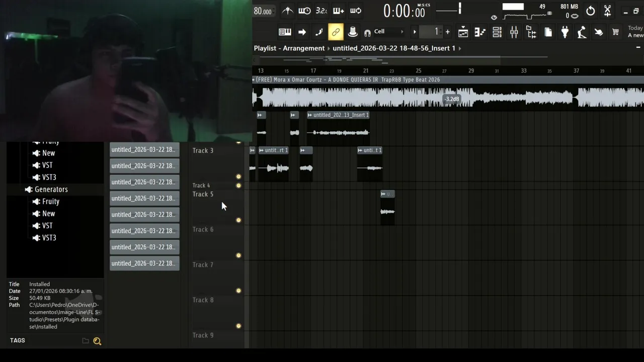The width and height of the screenshot is (644, 362).
Task: Toggle the metronome icon
Action: click(287, 11)
